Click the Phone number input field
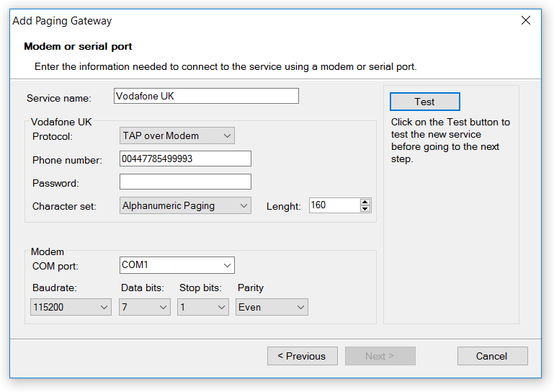Screen dimensions: 554x392 coord(185,159)
